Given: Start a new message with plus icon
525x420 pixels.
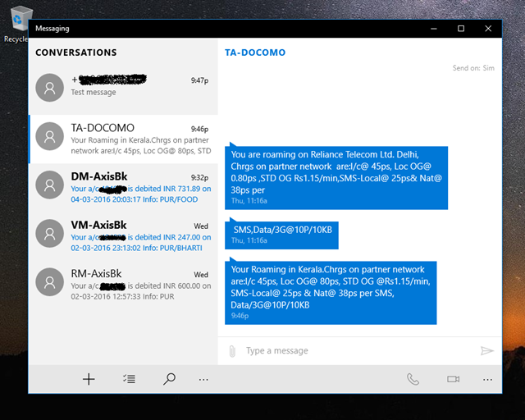Looking at the screenshot, I should point(89,379).
